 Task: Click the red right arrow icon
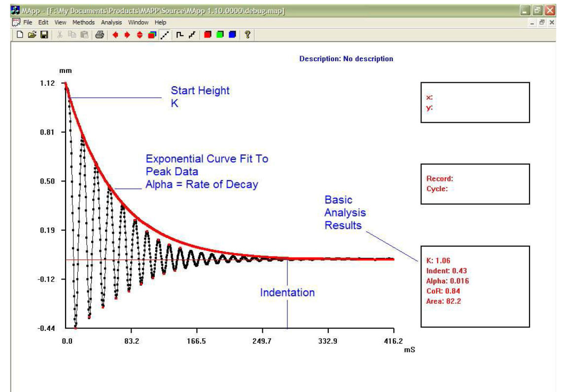[128, 35]
